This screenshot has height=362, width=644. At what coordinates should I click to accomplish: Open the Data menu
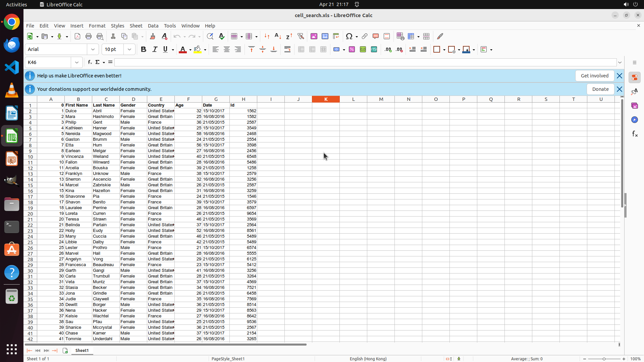coord(153,26)
